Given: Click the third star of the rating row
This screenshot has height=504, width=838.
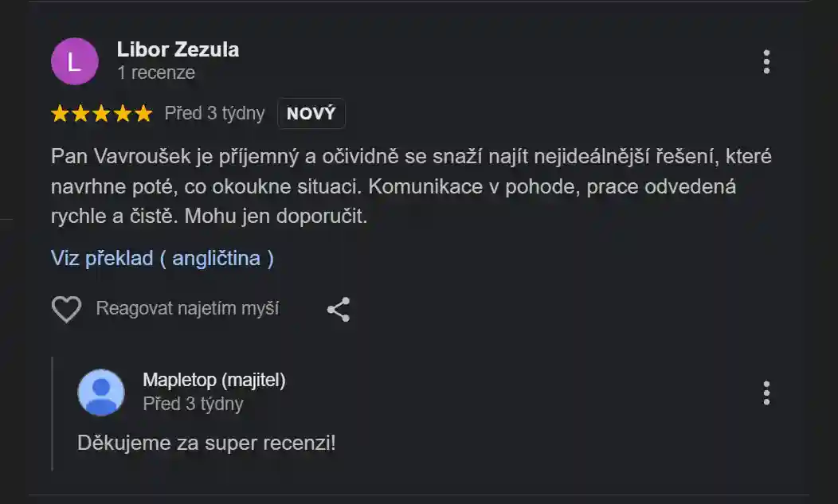Looking at the screenshot, I should coord(102,113).
